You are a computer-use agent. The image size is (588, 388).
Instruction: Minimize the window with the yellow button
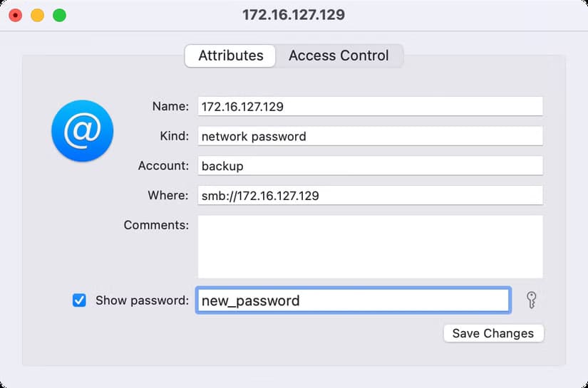coord(37,15)
